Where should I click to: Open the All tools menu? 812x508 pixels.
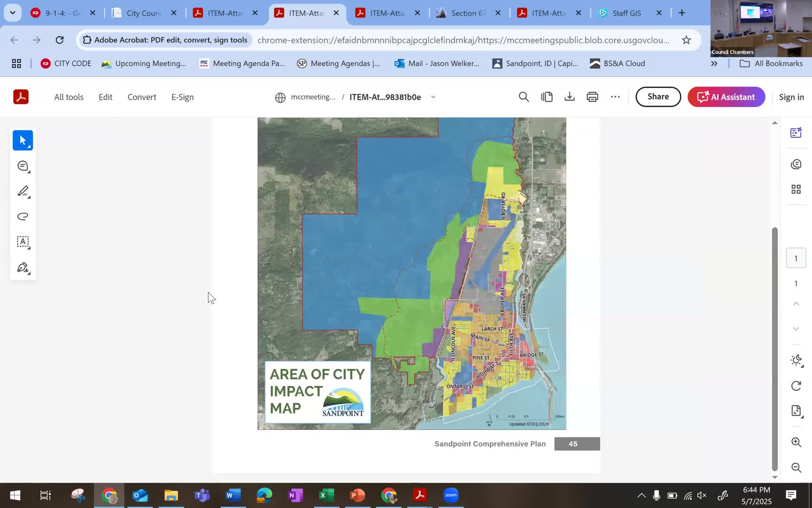coord(69,97)
